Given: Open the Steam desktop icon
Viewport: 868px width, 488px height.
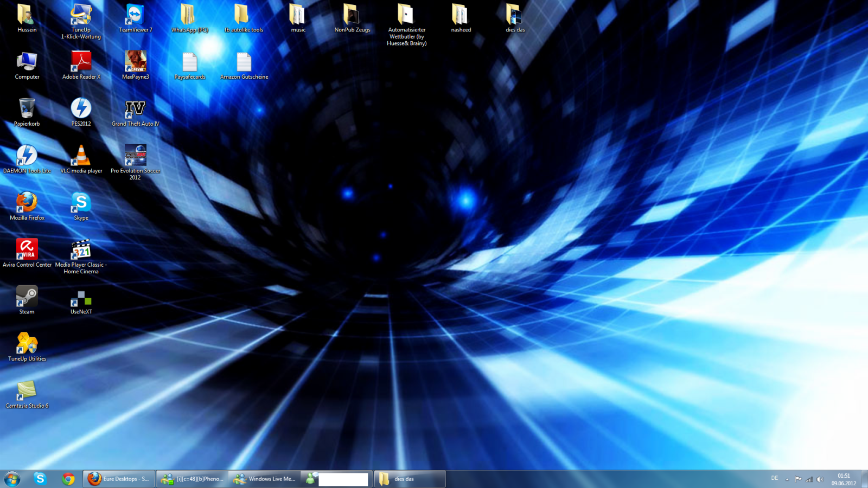Looking at the screenshot, I should point(27,297).
